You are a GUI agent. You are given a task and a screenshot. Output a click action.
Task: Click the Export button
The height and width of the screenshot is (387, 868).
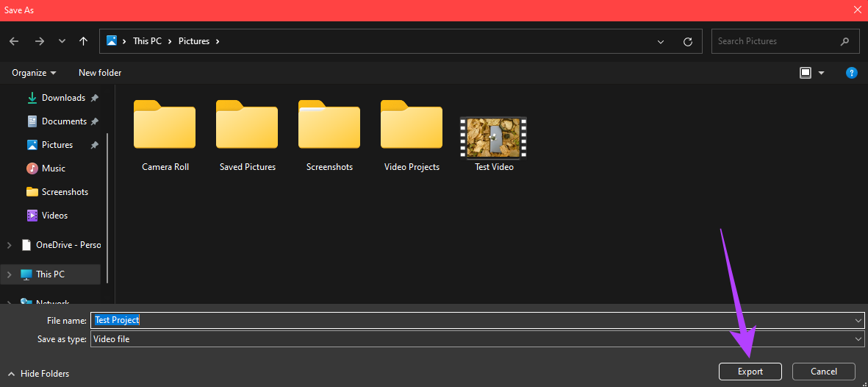750,372
